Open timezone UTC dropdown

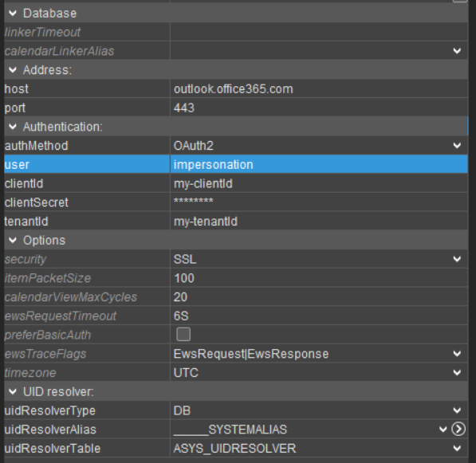point(457,373)
